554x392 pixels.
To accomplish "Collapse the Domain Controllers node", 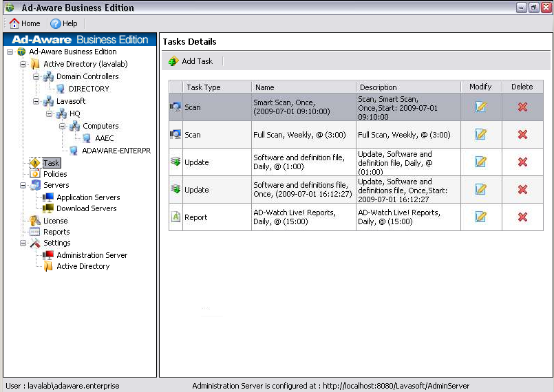I will click(36, 76).
